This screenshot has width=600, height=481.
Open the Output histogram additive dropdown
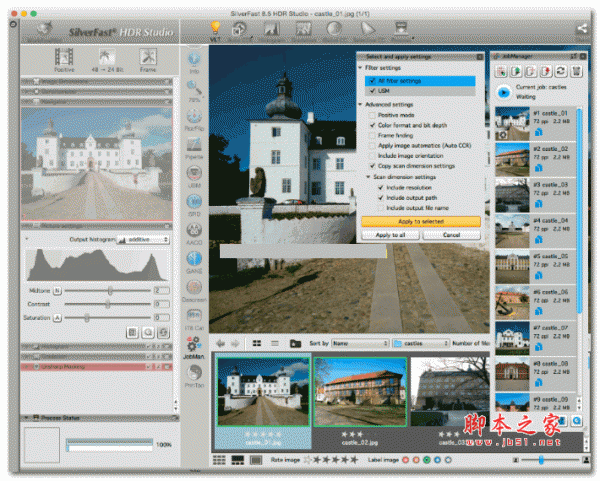(x=144, y=239)
